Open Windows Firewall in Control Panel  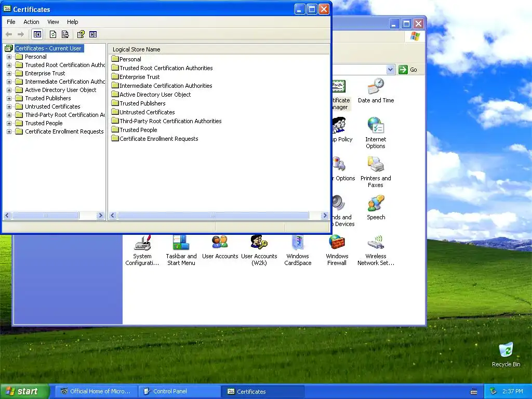tap(337, 250)
